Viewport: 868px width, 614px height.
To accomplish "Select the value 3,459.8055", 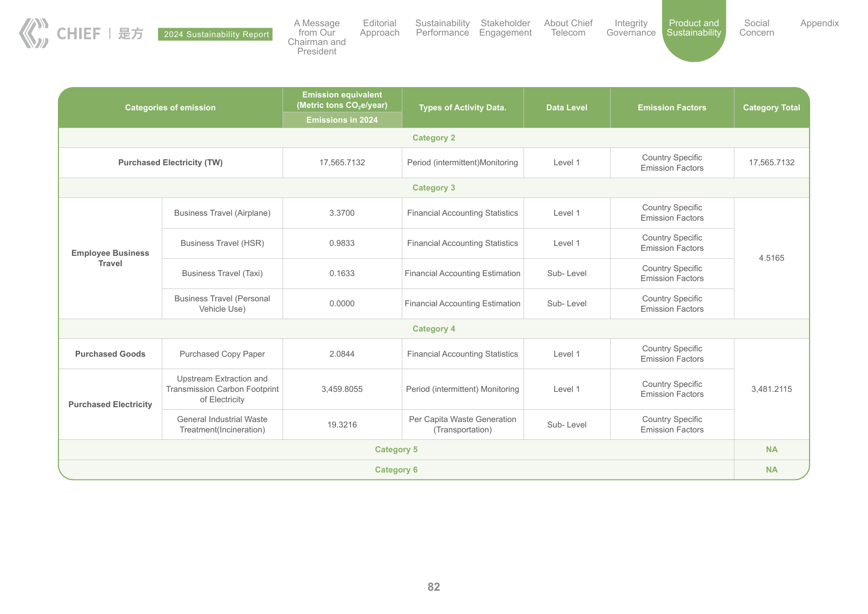I will [342, 389].
